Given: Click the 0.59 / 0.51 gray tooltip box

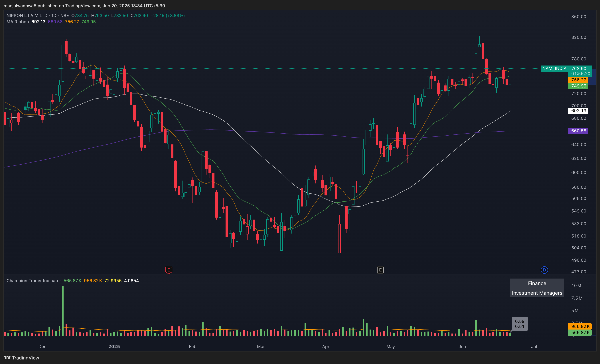Looking at the screenshot, I should point(520,324).
